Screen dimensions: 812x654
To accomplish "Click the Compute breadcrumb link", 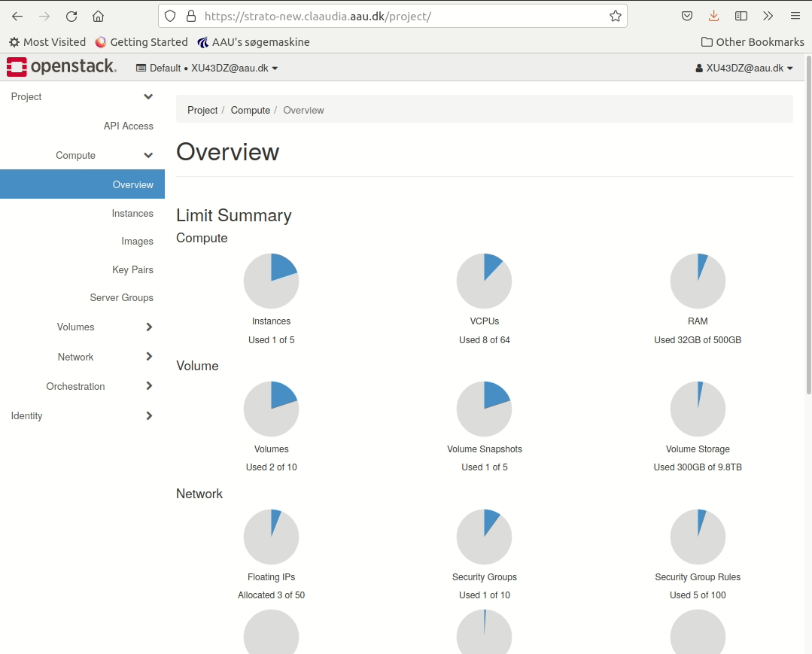I will (250, 110).
